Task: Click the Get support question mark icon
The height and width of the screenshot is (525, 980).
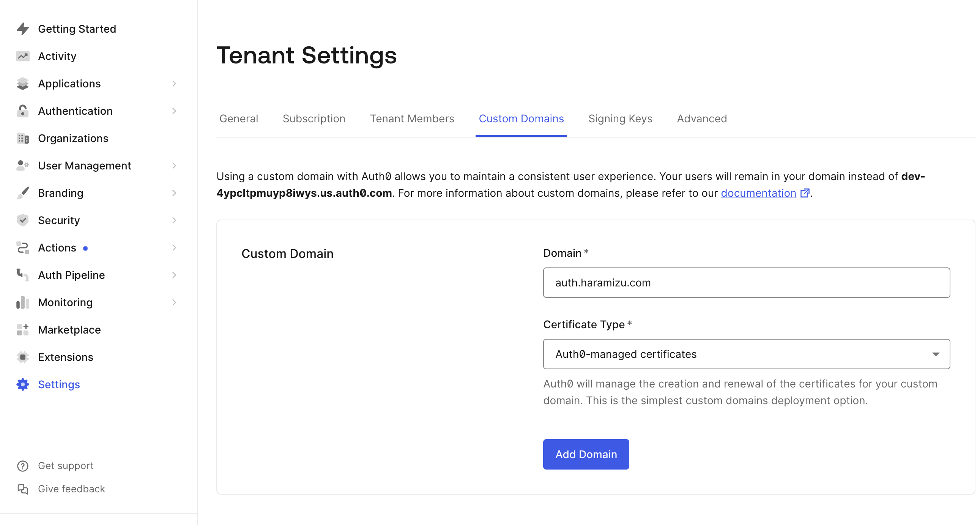Action: click(x=23, y=466)
